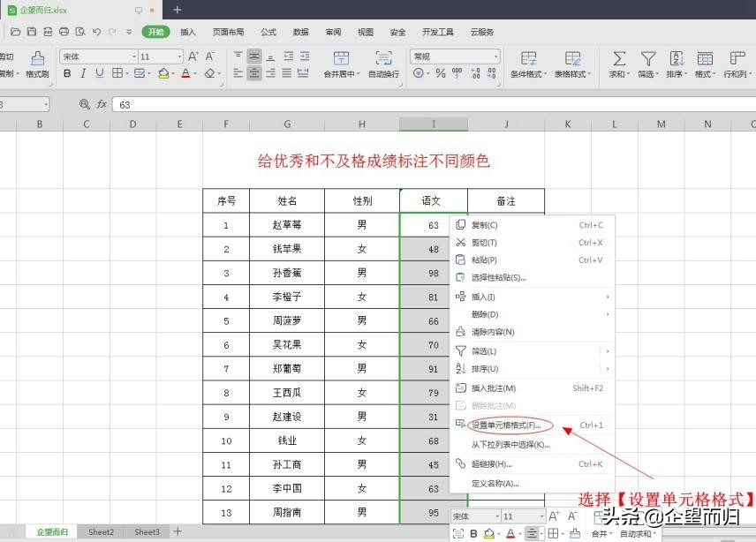The image size is (756, 542).
Task: Click the 表格样式 table style icon
Action: click(x=573, y=59)
